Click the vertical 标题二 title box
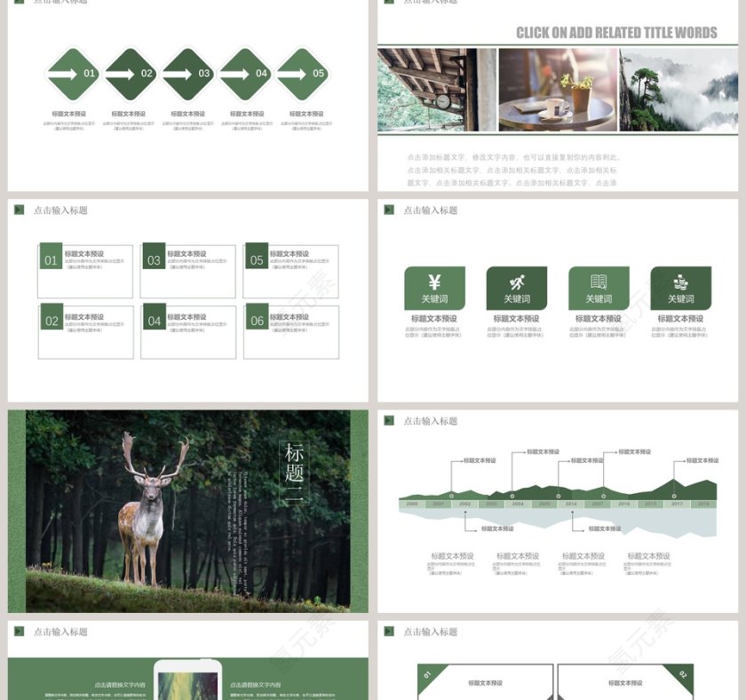This screenshot has height=700, width=746. 295,473
